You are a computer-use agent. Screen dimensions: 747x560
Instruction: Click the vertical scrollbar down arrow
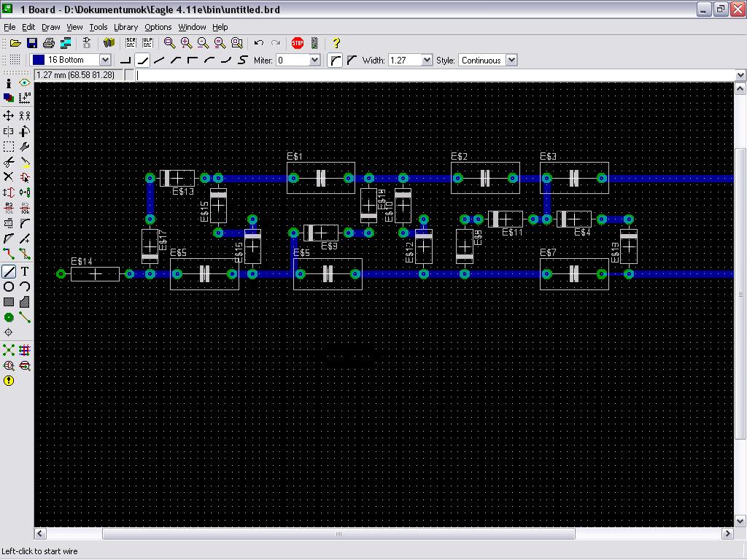tap(740, 521)
